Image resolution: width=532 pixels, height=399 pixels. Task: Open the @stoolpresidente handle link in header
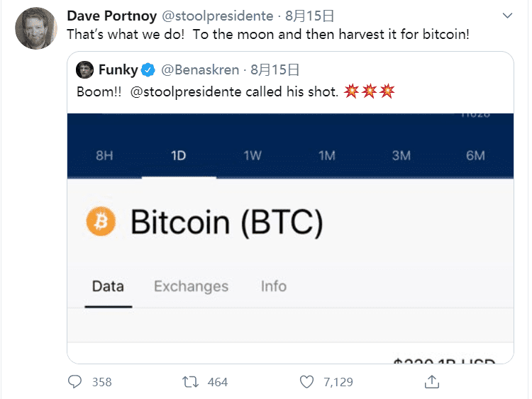click(x=218, y=16)
